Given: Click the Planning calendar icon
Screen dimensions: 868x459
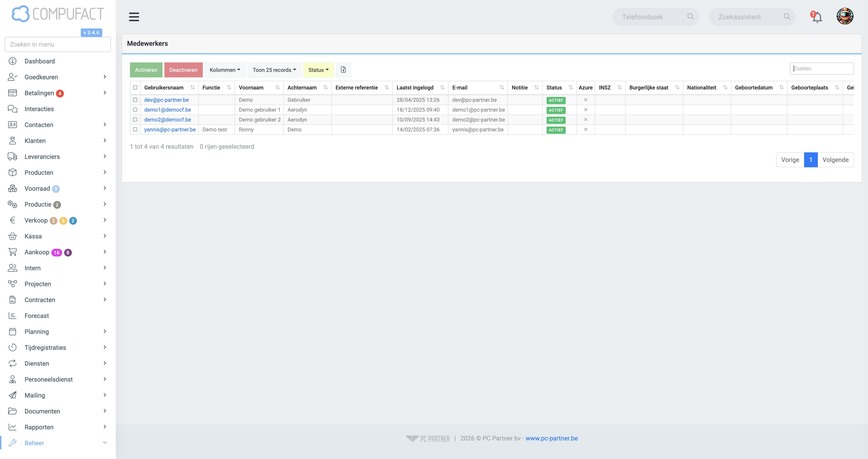Looking at the screenshot, I should (13, 332).
